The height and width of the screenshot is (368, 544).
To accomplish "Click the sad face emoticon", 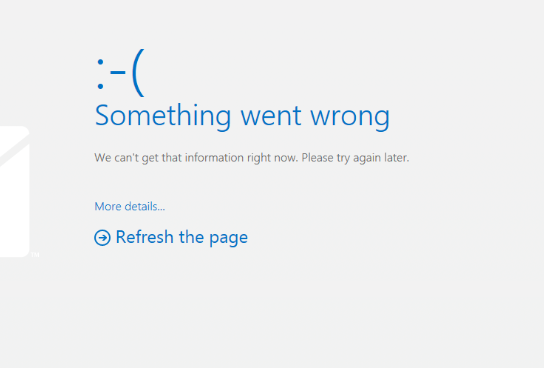I will (x=120, y=72).
